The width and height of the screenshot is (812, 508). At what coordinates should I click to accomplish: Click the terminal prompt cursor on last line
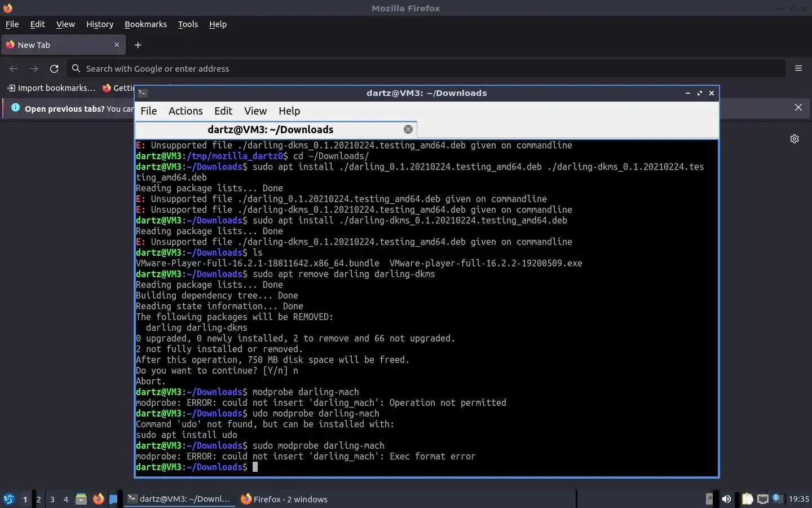255,467
